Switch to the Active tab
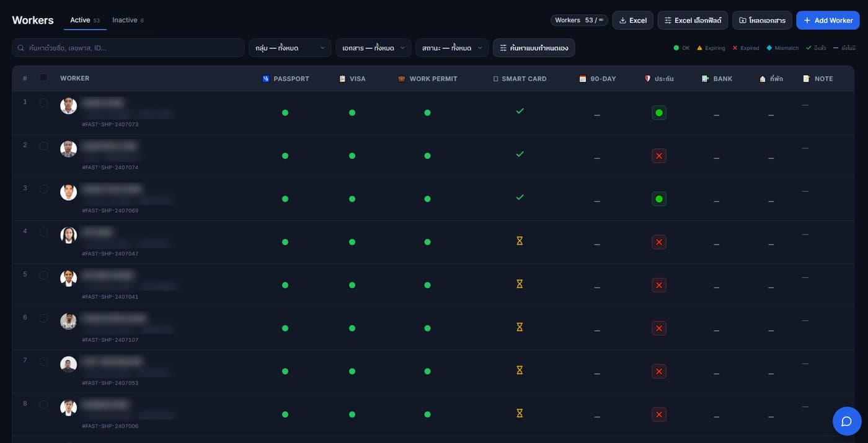Image resolution: width=868 pixels, height=443 pixels. click(85, 20)
